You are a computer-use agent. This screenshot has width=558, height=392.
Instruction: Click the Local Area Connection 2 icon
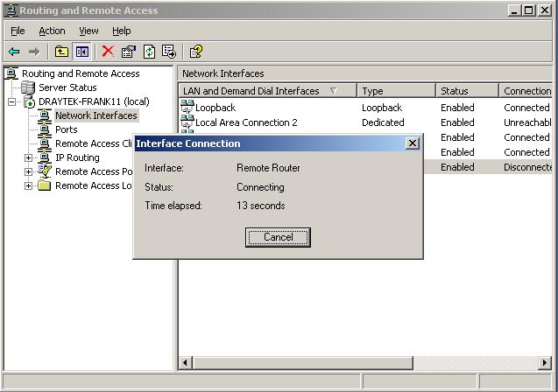[187, 122]
